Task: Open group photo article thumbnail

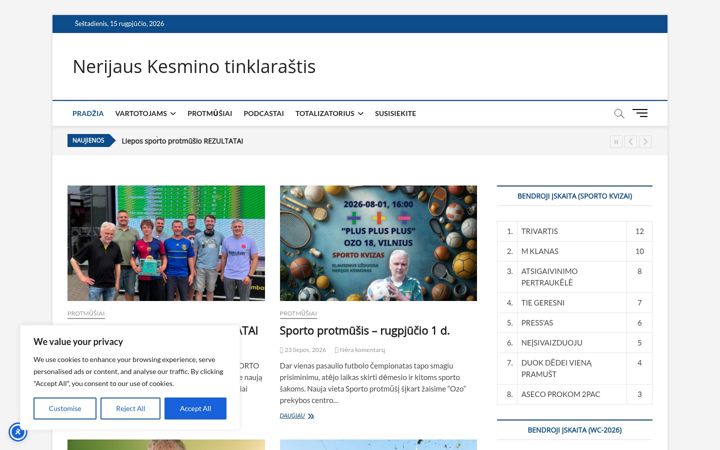Action: [166, 243]
